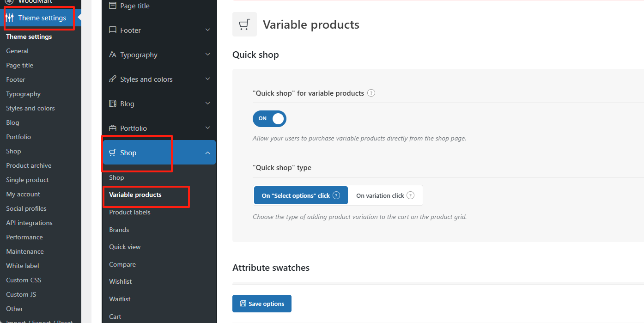Open Custom CSS in admin sidebar

[x=24, y=280]
